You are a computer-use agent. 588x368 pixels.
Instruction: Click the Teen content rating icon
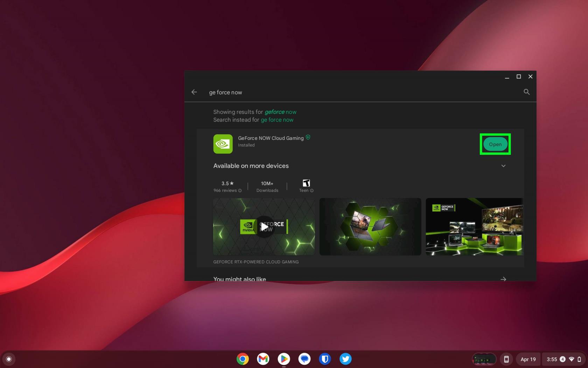306,183
